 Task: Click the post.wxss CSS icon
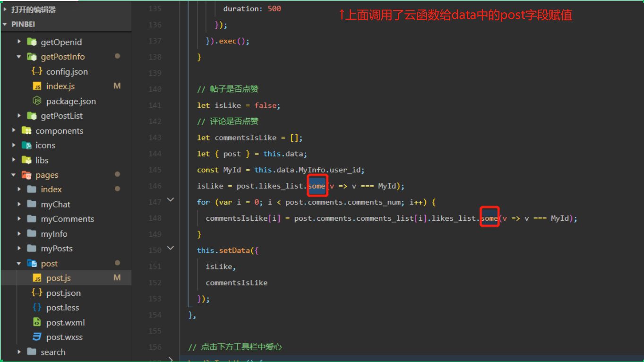pyautogui.click(x=37, y=337)
